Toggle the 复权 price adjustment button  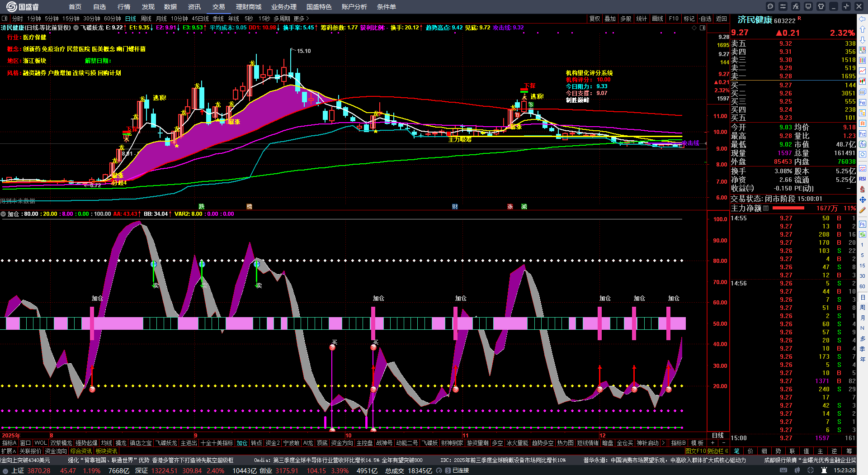pos(594,19)
